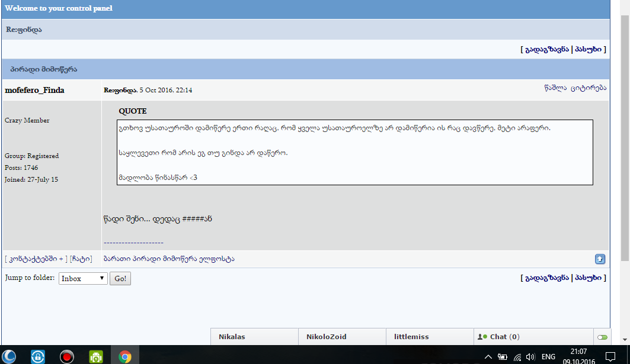Click the 'Group: Registered' text
Image resolution: width=630 pixels, height=364 pixels.
32,156
